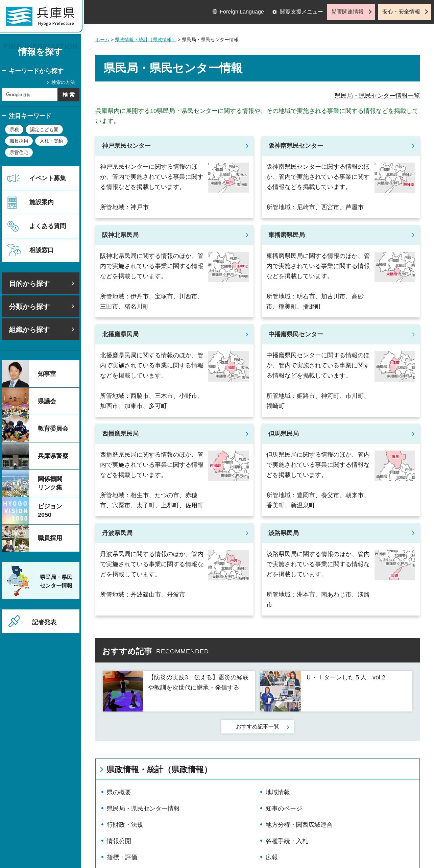Open the 防災の実践3 article thumbnail

(123, 691)
